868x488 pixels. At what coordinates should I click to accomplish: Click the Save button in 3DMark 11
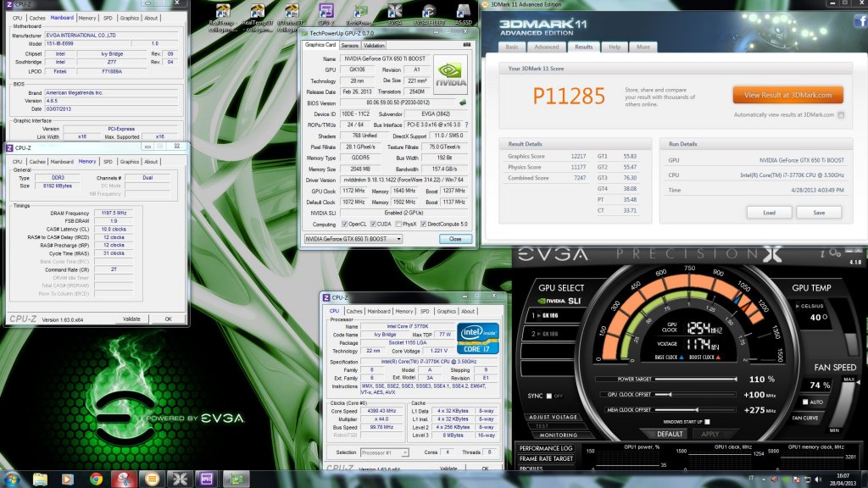[819, 213]
